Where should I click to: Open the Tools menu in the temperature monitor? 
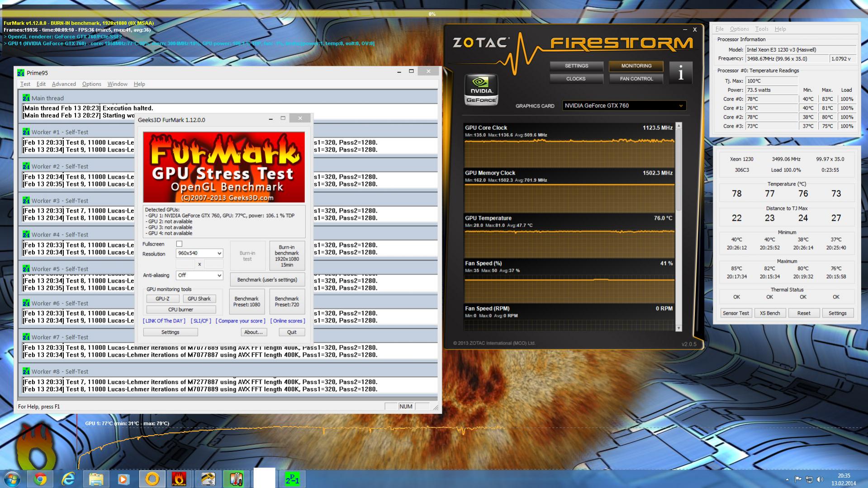pyautogui.click(x=761, y=28)
